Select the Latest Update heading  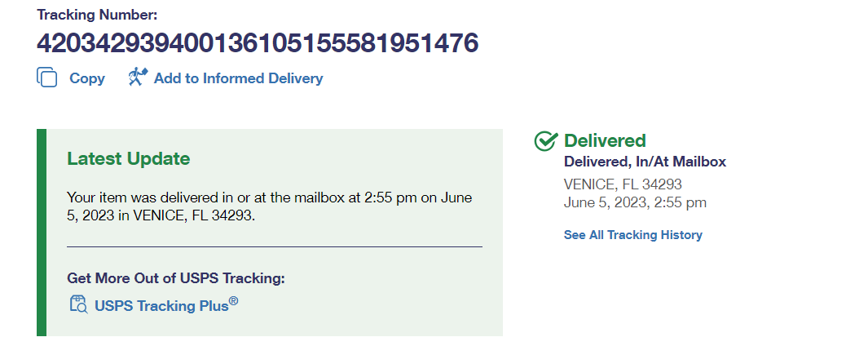pos(128,158)
